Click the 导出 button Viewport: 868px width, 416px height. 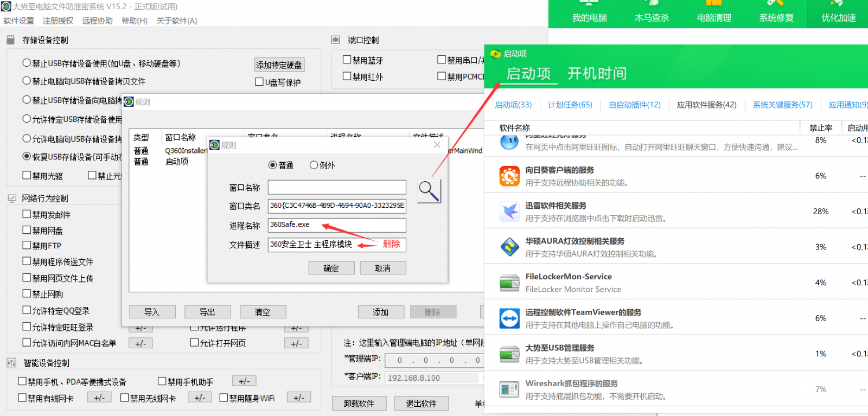tap(208, 312)
